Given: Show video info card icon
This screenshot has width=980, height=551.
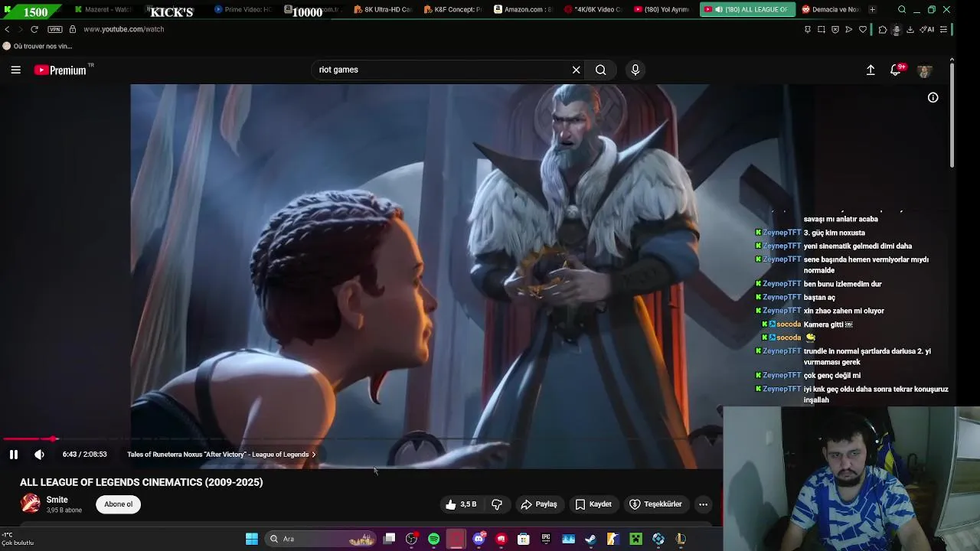Looking at the screenshot, I should (933, 97).
